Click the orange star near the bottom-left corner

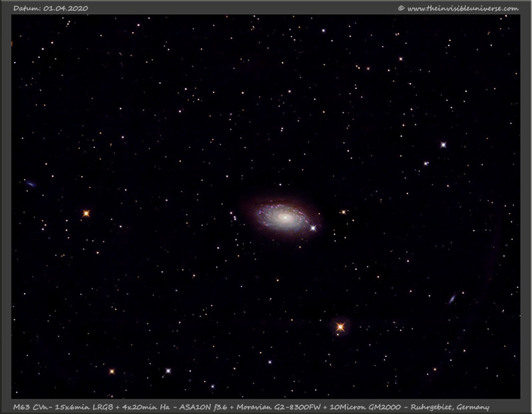pos(112,371)
